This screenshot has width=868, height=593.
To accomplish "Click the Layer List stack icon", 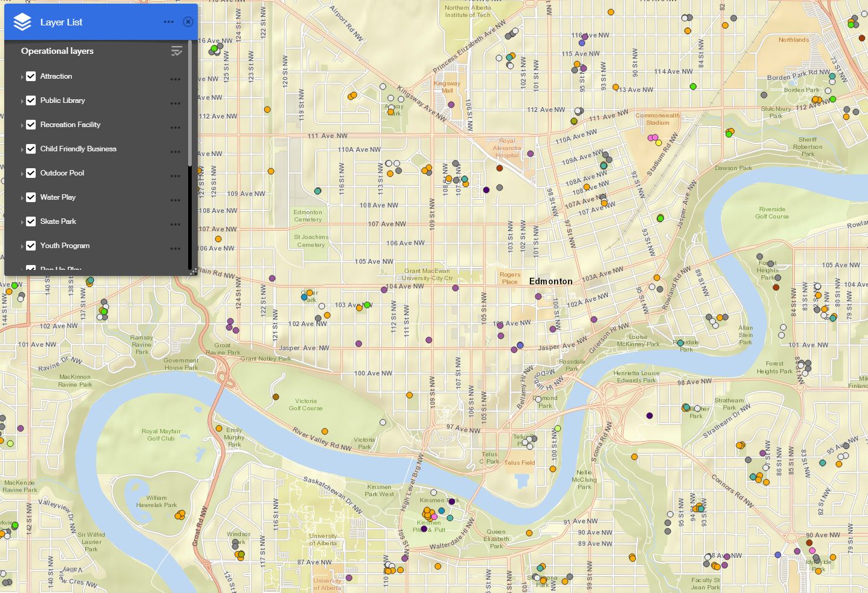I will coord(22,22).
